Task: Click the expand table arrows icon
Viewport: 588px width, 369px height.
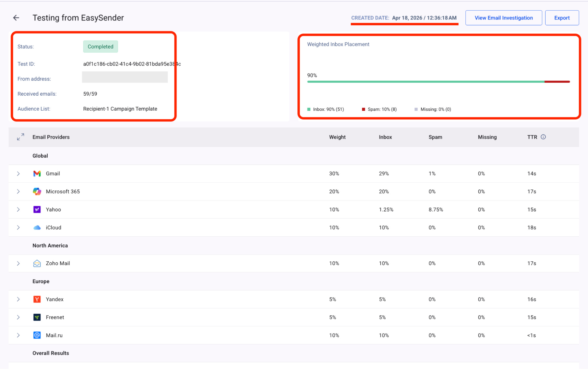Action: coord(20,137)
